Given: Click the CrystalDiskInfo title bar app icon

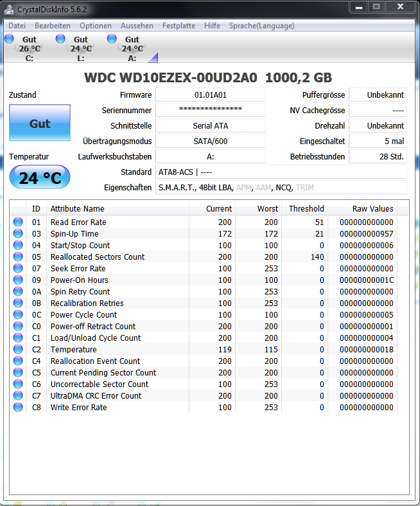Looking at the screenshot, I should click(9, 10).
